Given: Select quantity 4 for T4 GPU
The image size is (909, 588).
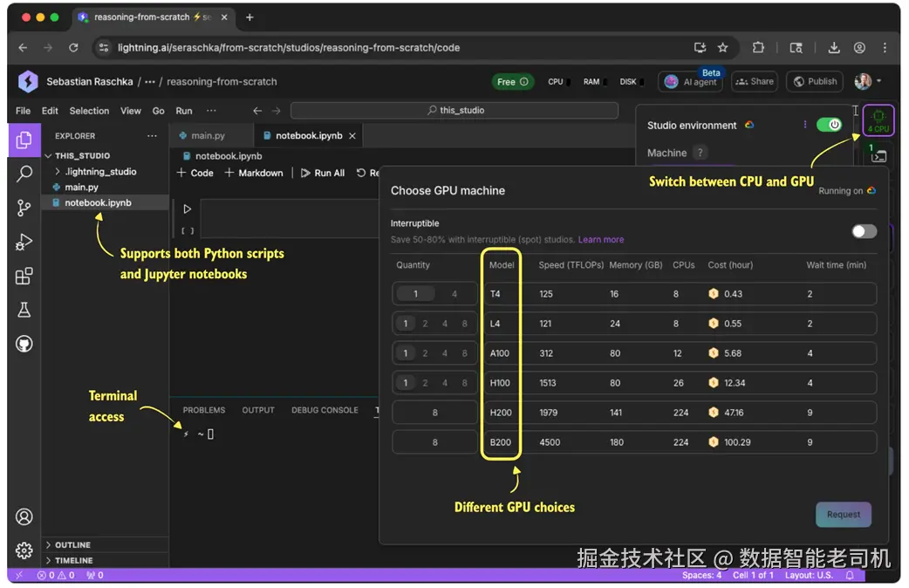Looking at the screenshot, I should pyautogui.click(x=454, y=294).
